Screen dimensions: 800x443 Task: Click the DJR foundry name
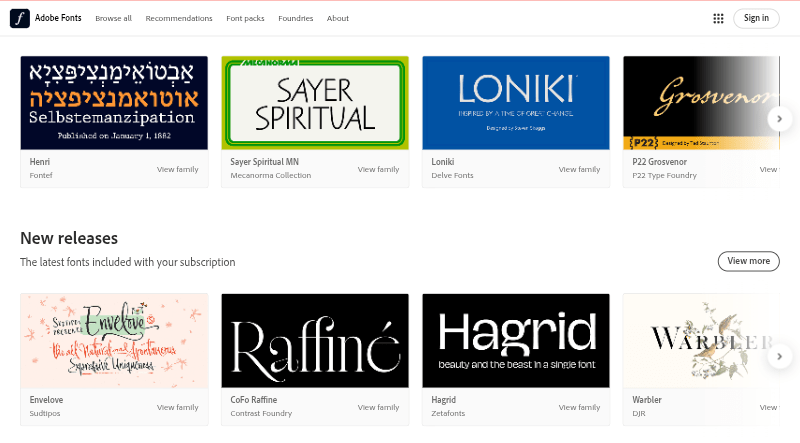639,413
